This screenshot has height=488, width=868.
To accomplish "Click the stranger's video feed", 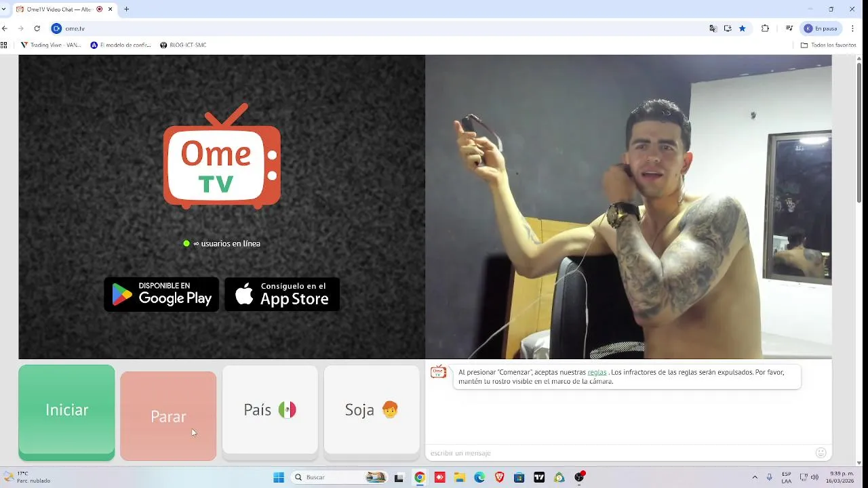I will (628, 207).
